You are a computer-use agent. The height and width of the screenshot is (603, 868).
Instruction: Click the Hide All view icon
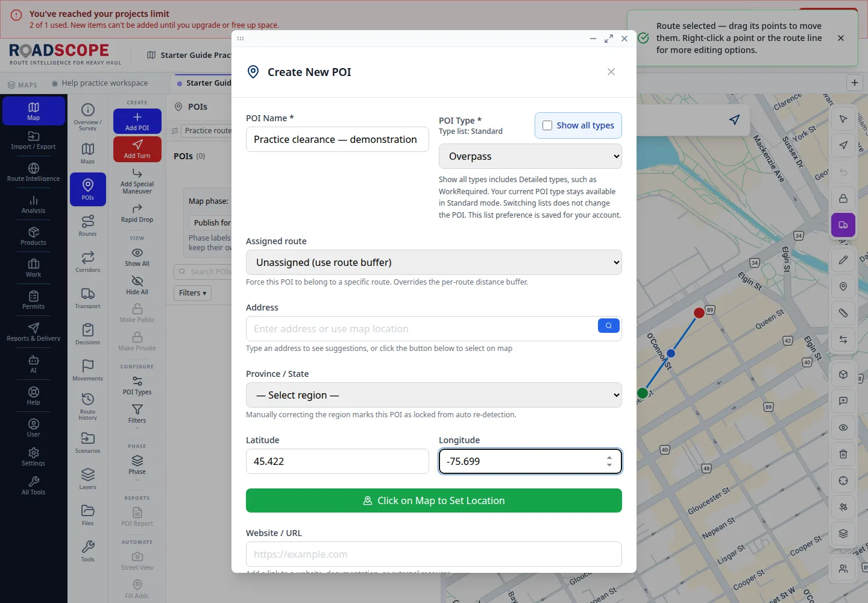point(137,285)
